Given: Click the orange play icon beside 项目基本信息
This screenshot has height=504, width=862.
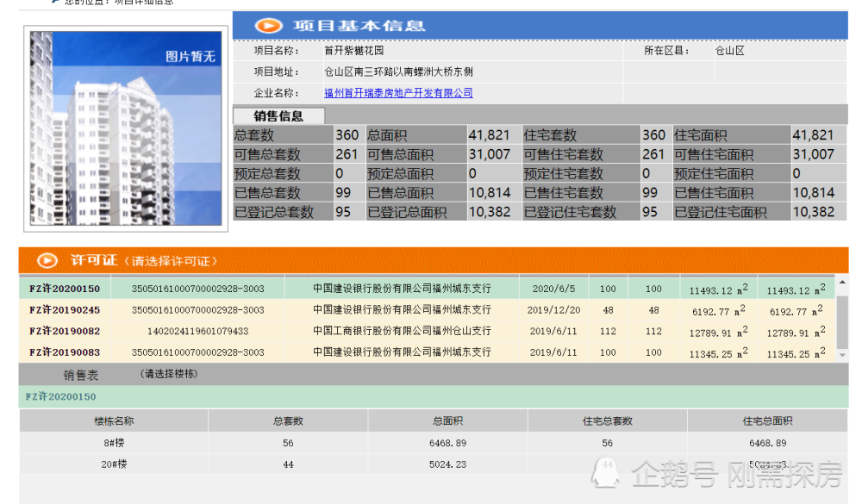Looking at the screenshot, I should 268,26.
